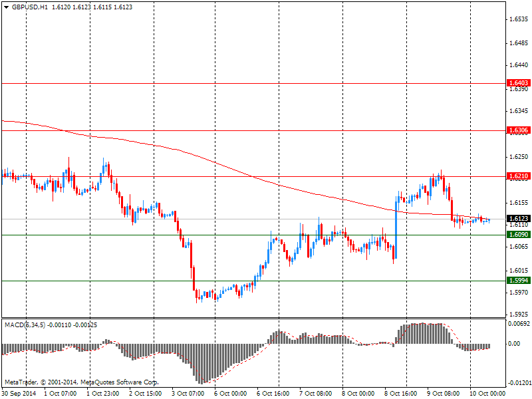The image size is (532, 399).
Task: Select the 1.6403 red resistance price label
Action: [519, 83]
